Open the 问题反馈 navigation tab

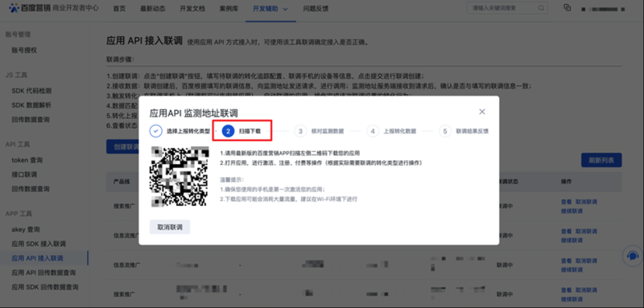(x=316, y=9)
